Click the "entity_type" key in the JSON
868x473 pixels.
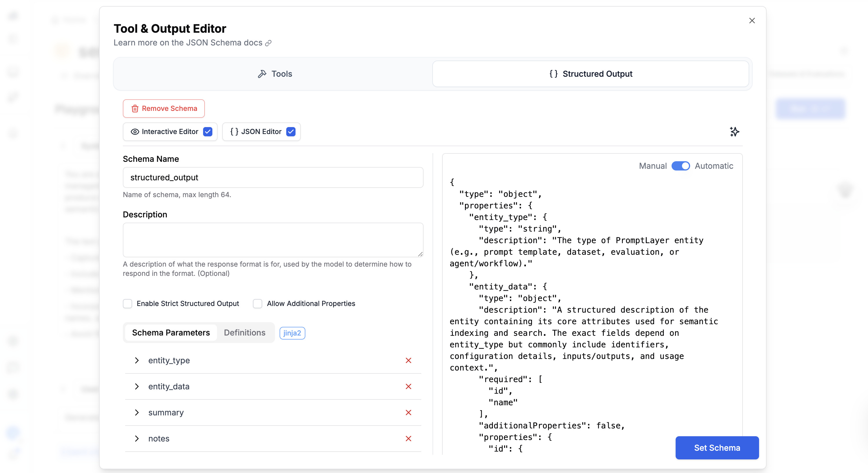(500, 217)
